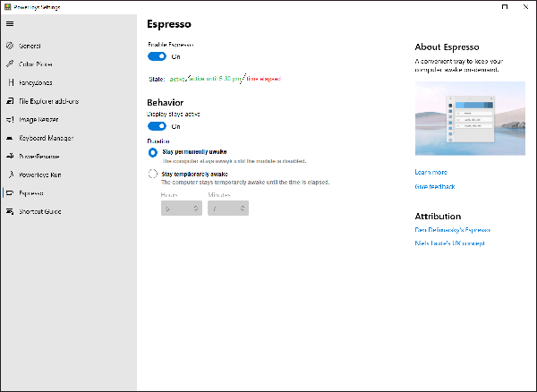Open Keyboard Manager keyboard icon
The height and width of the screenshot is (392, 537).
pos(10,138)
